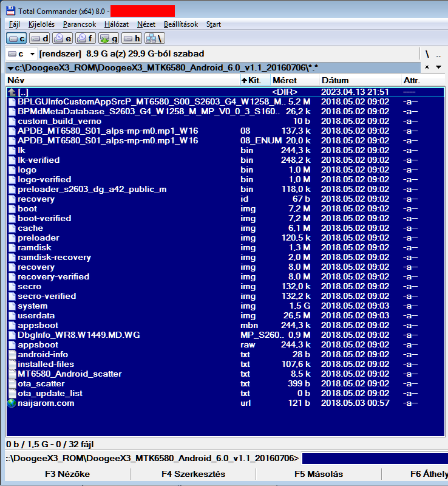Viewport: 448px width, 486px height.
Task: Switch to drive d button
Action: click(x=39, y=38)
